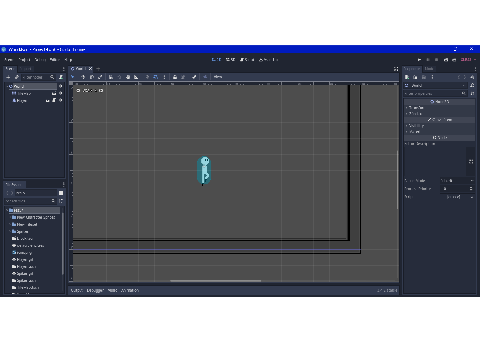This screenshot has width=480, height=360.
Task: Toggle FileSystem sort order icon
Action: pos(61,201)
